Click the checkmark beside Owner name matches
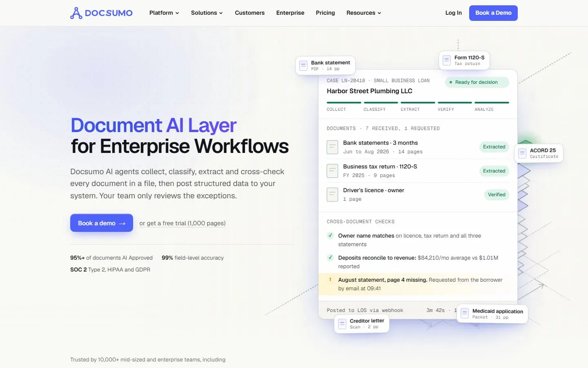 pos(330,236)
